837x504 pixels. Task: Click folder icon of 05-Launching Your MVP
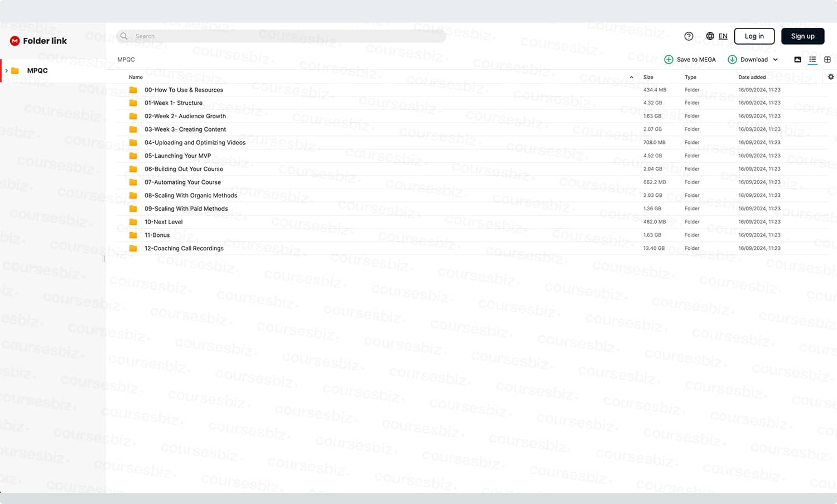tap(133, 156)
